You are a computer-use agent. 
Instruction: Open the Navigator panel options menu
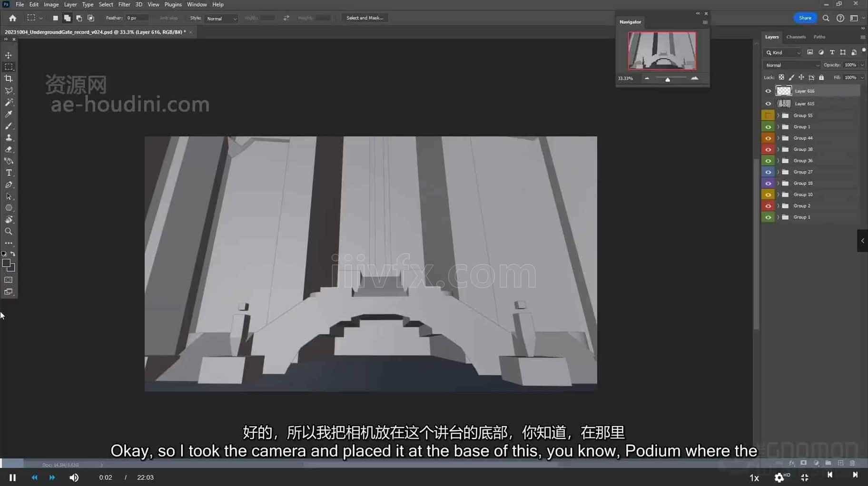tap(705, 22)
